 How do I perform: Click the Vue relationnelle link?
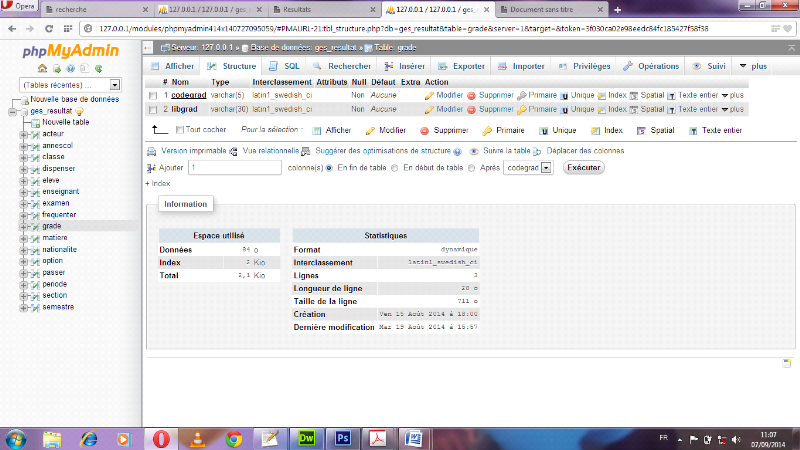[x=271, y=151]
